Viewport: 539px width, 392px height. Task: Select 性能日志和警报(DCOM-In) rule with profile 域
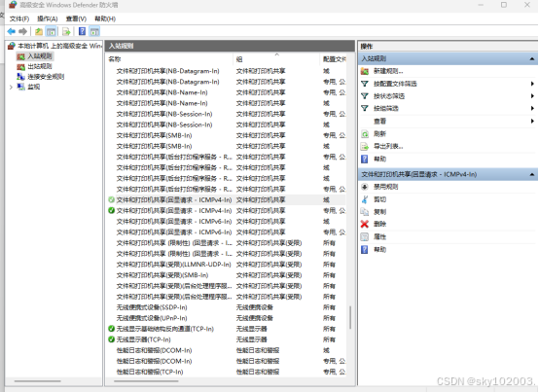point(226,350)
